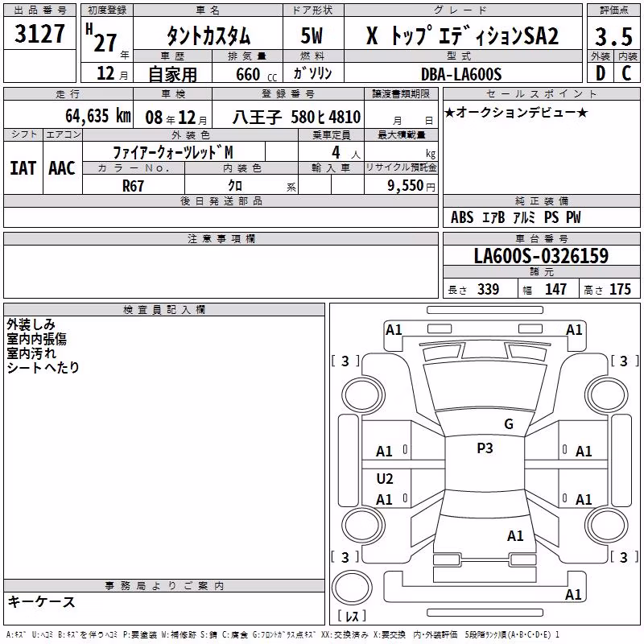This screenshot has width=644, height=644.
Task: Click seating capacity 4 人
Action: coord(345,153)
